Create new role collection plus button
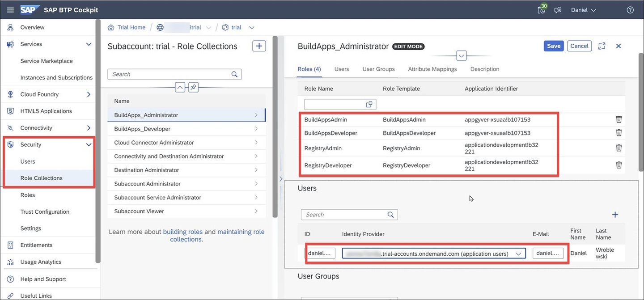644x300 pixels. tap(259, 46)
